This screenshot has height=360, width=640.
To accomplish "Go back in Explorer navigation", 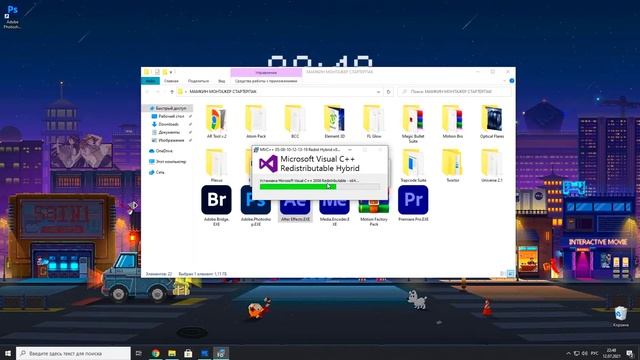I will pos(147,92).
